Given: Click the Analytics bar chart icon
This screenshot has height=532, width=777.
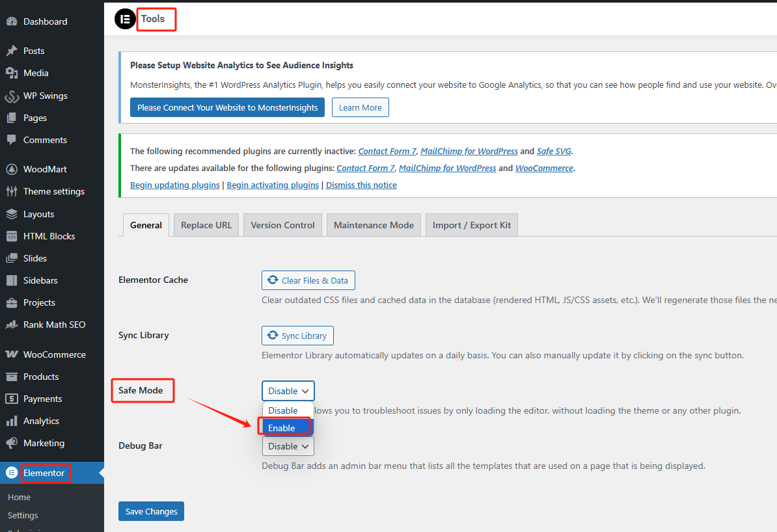Looking at the screenshot, I should coord(11,421).
